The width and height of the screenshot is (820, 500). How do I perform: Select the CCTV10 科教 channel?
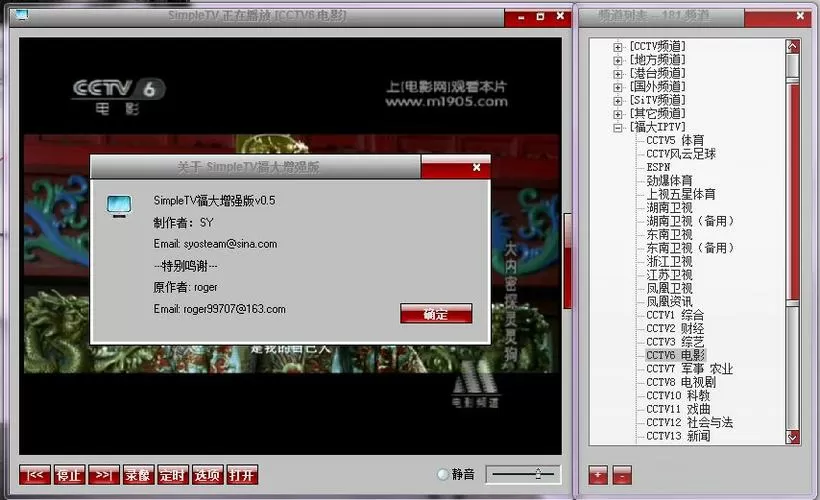[678, 395]
